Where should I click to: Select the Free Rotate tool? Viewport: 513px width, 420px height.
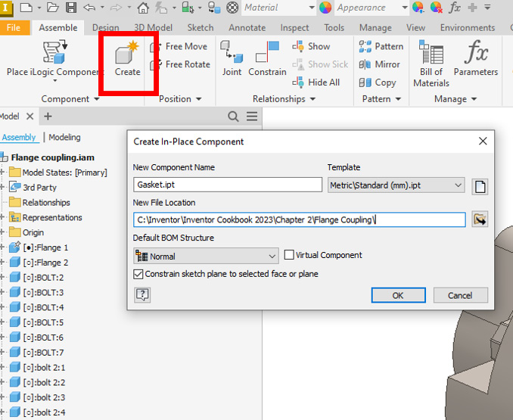click(x=180, y=64)
